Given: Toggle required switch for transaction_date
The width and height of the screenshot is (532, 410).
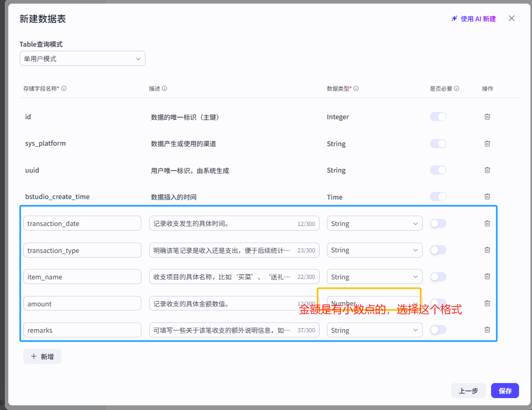Looking at the screenshot, I should [x=438, y=223].
